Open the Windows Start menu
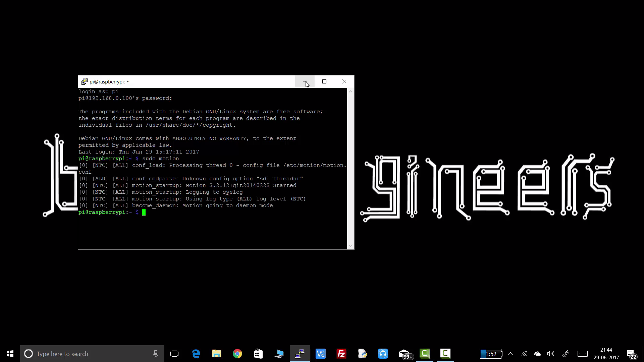The height and width of the screenshot is (362, 644). [10, 354]
